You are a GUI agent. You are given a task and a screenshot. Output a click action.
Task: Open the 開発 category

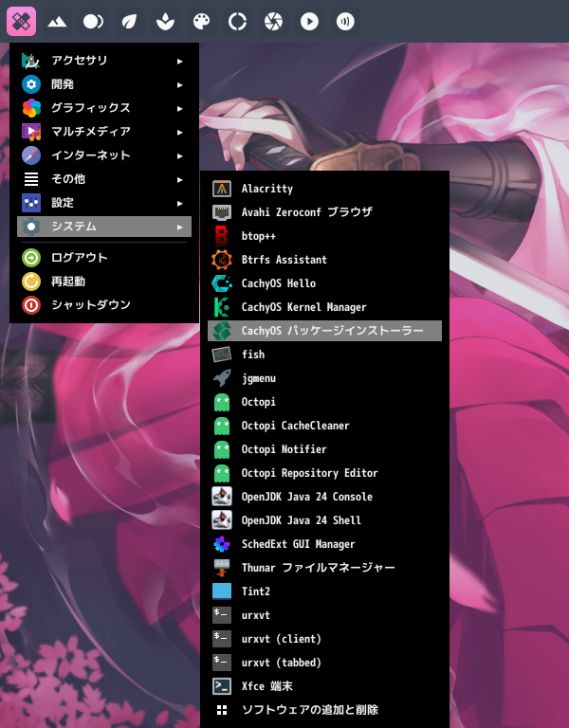[104, 84]
